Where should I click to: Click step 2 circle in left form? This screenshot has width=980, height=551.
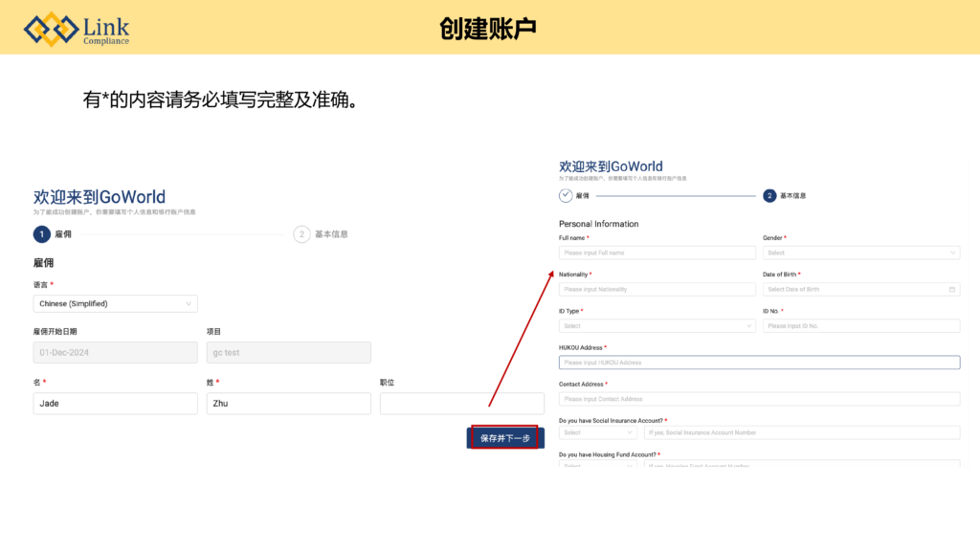(301, 234)
